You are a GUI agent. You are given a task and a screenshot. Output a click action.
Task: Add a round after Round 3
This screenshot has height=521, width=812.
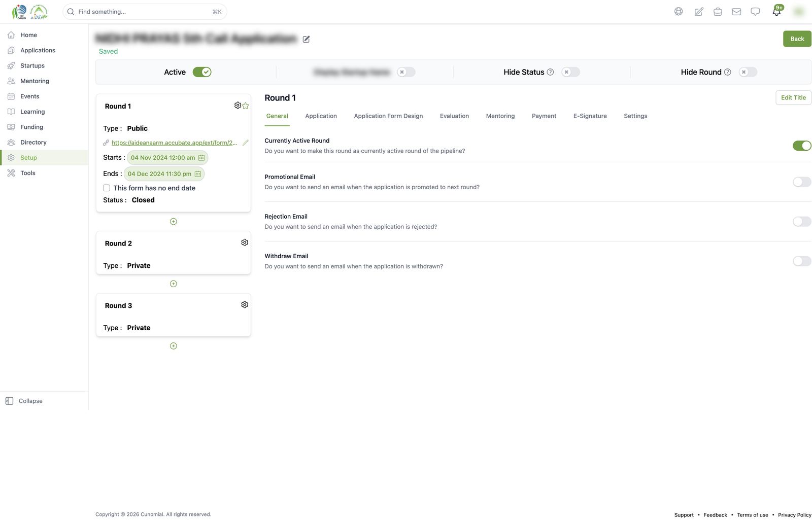point(174,346)
